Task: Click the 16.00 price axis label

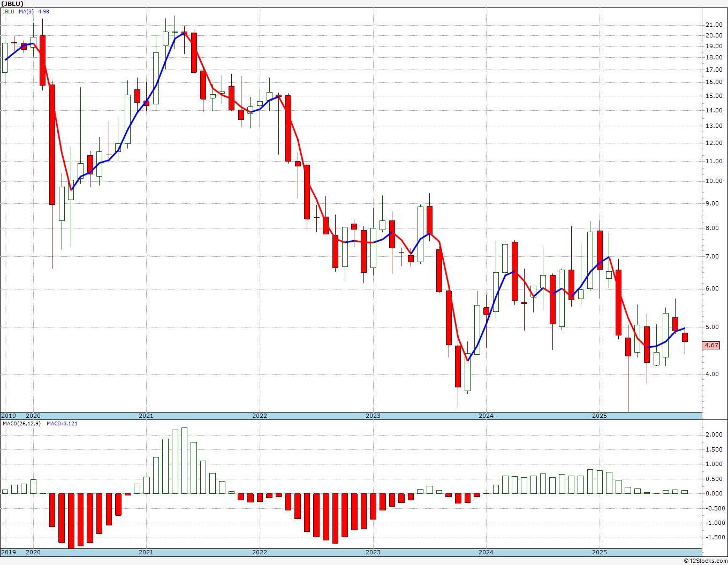Action: click(x=713, y=82)
